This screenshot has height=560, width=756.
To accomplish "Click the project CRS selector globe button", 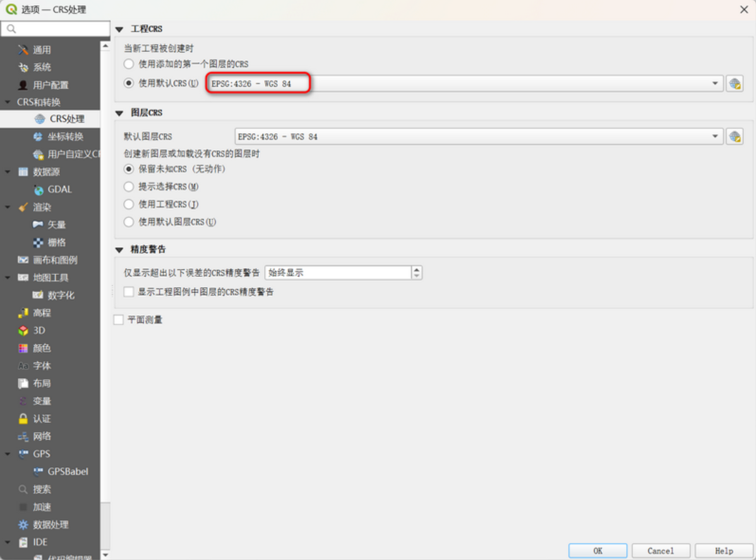I will point(735,83).
